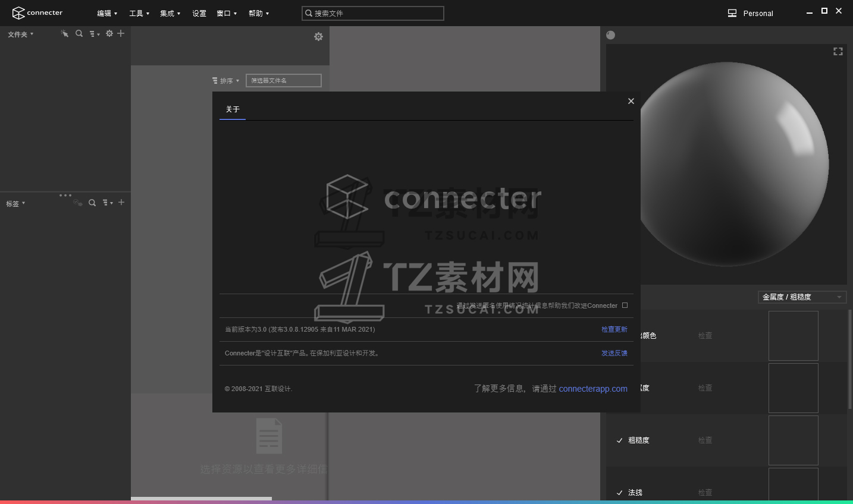
Task: Open the asset browser gear settings
Action: (319, 37)
